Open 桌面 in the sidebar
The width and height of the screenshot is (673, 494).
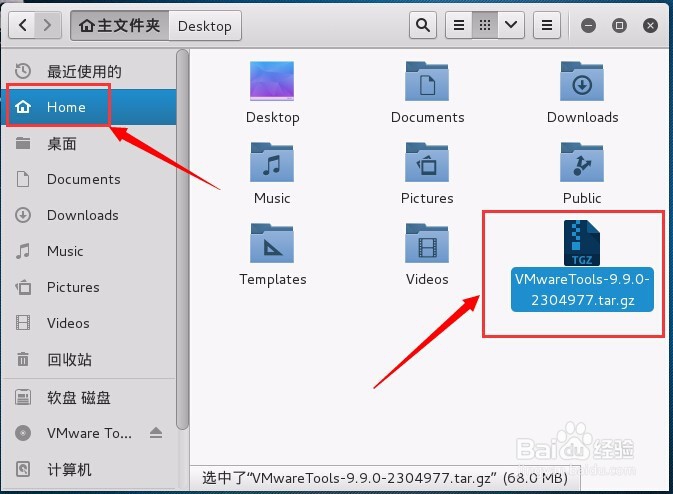pos(90,143)
